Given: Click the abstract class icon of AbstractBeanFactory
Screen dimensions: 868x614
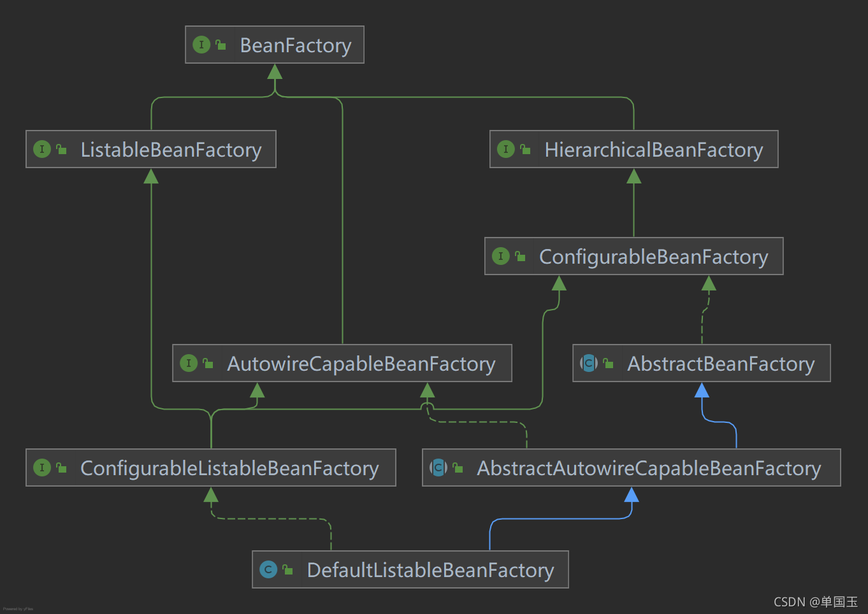Looking at the screenshot, I should point(589,363).
